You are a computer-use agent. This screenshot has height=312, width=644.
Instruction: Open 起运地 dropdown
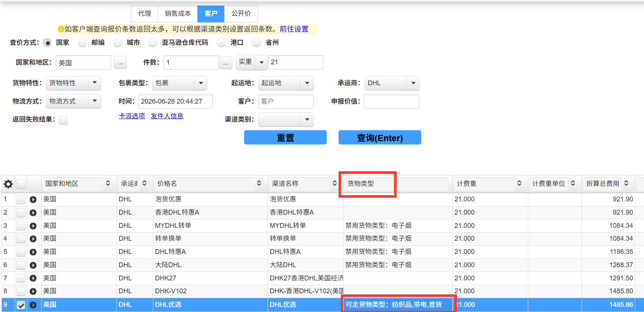(x=286, y=83)
